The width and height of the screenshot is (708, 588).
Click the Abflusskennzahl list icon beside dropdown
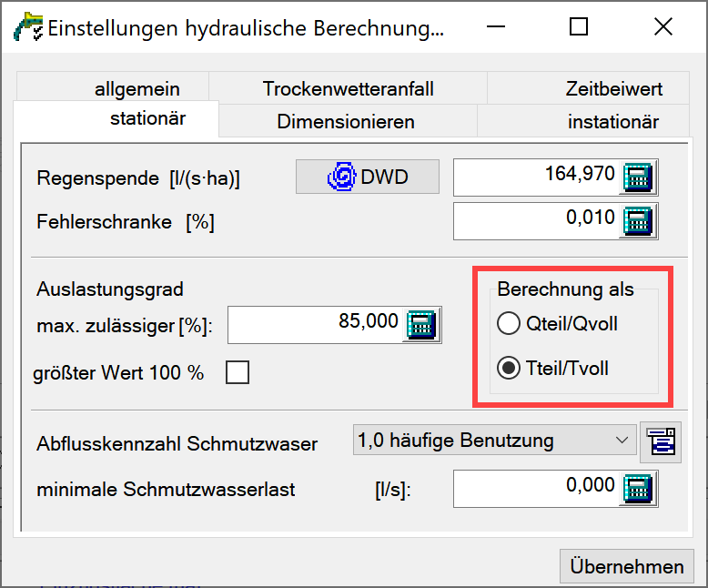660,442
